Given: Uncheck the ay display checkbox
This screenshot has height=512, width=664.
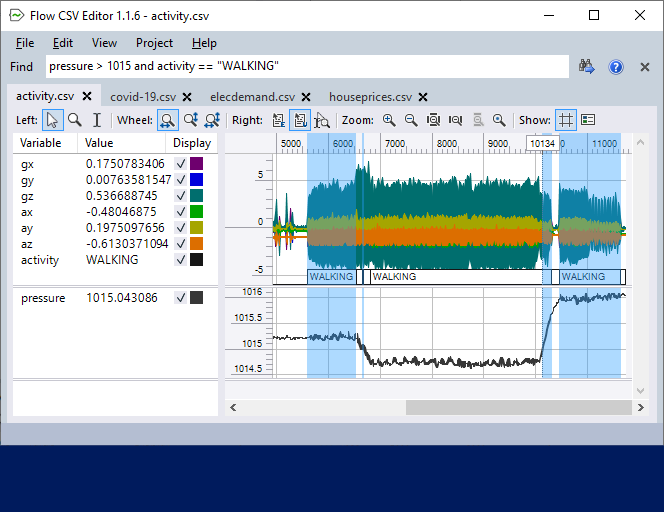Looking at the screenshot, I should pos(181,228).
